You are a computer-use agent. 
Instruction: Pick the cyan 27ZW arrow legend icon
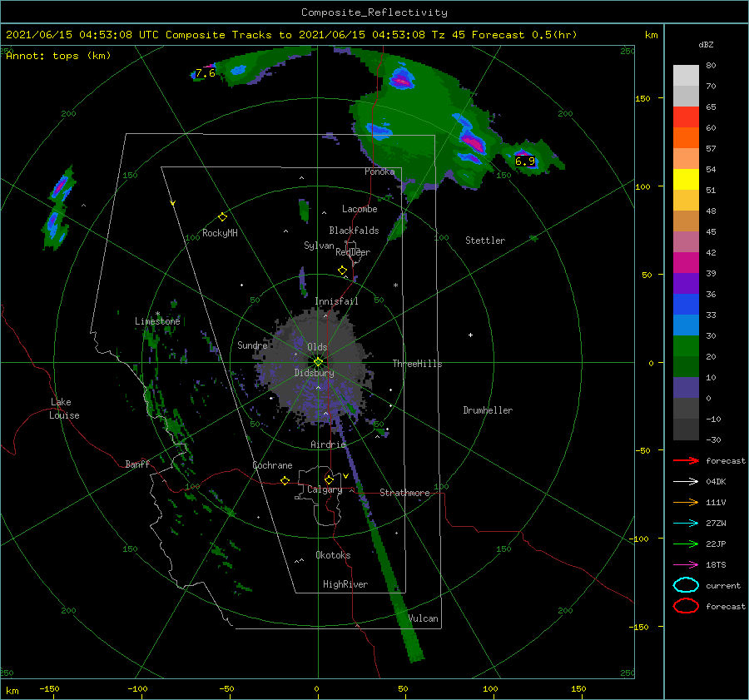coord(686,524)
